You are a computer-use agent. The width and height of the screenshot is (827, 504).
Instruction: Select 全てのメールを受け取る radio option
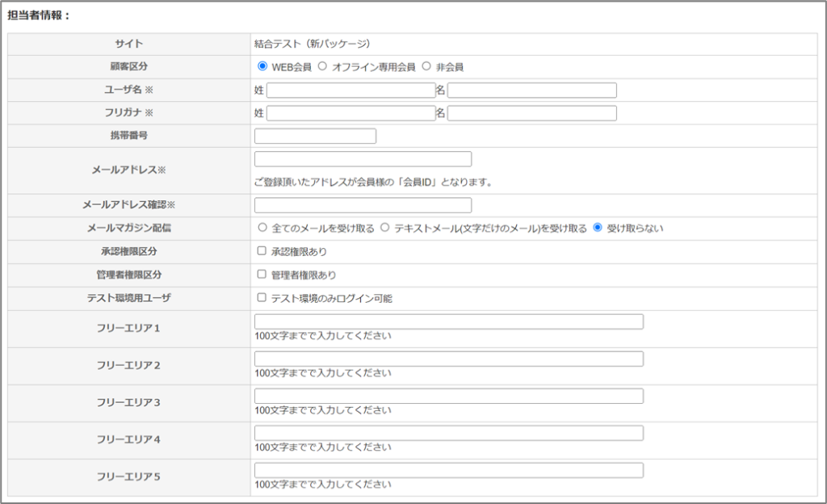pyautogui.click(x=262, y=228)
